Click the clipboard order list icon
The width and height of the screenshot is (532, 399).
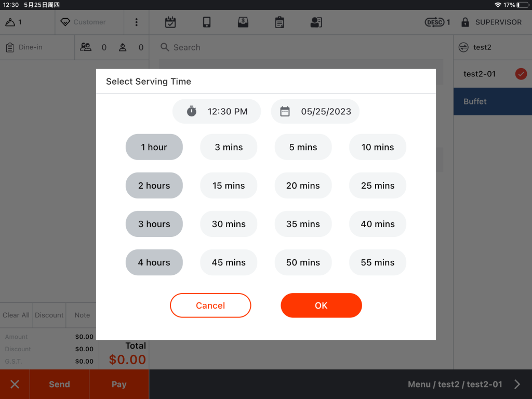click(280, 22)
